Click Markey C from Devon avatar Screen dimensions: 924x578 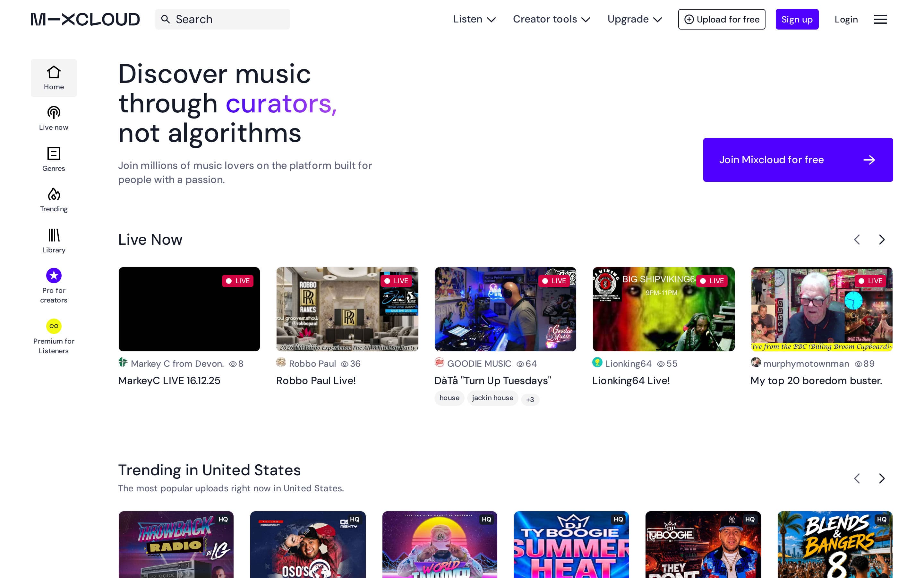(x=123, y=363)
